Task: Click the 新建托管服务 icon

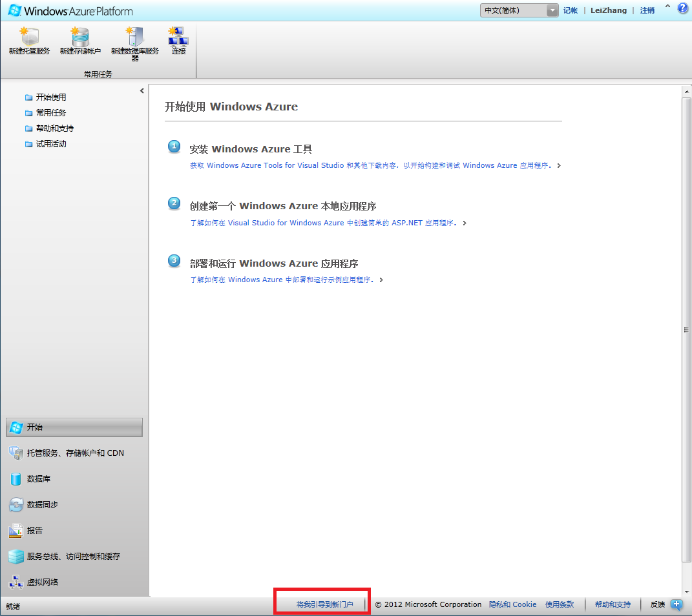Action: [30, 37]
